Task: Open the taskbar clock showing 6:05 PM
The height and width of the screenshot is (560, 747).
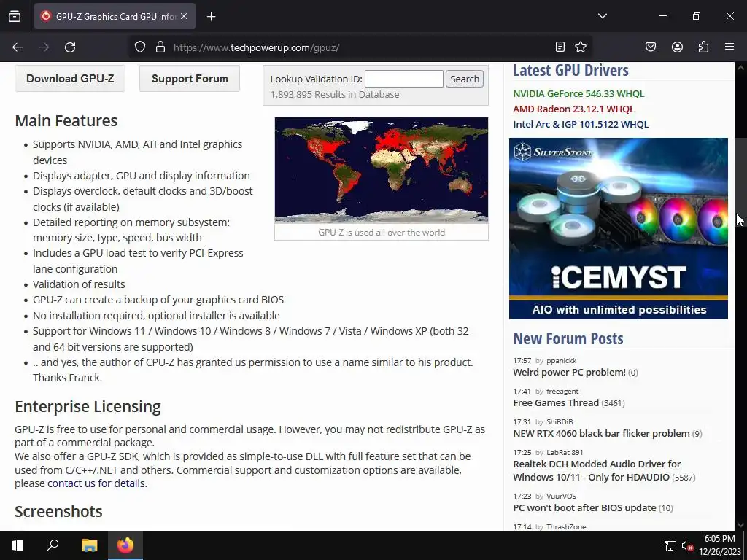Action: (720, 545)
